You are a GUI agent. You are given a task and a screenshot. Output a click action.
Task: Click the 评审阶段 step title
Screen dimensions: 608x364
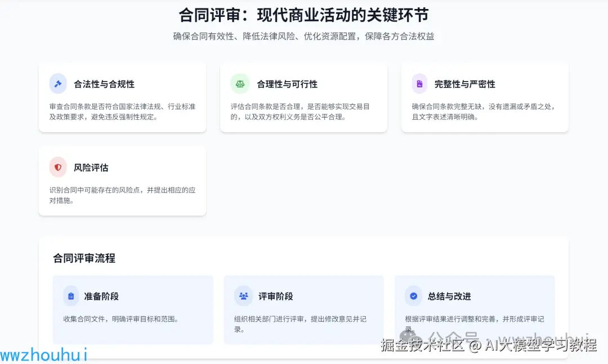[276, 296]
